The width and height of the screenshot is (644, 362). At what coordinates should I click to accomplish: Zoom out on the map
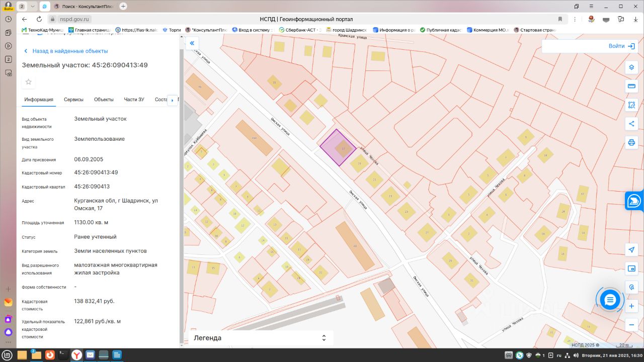click(x=631, y=325)
